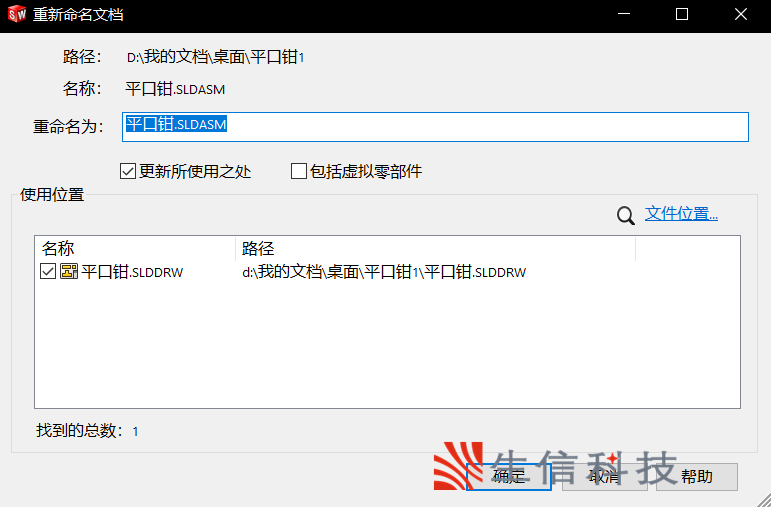Open the 文件位置... link
Screen dimensions: 771x507
coord(681,213)
